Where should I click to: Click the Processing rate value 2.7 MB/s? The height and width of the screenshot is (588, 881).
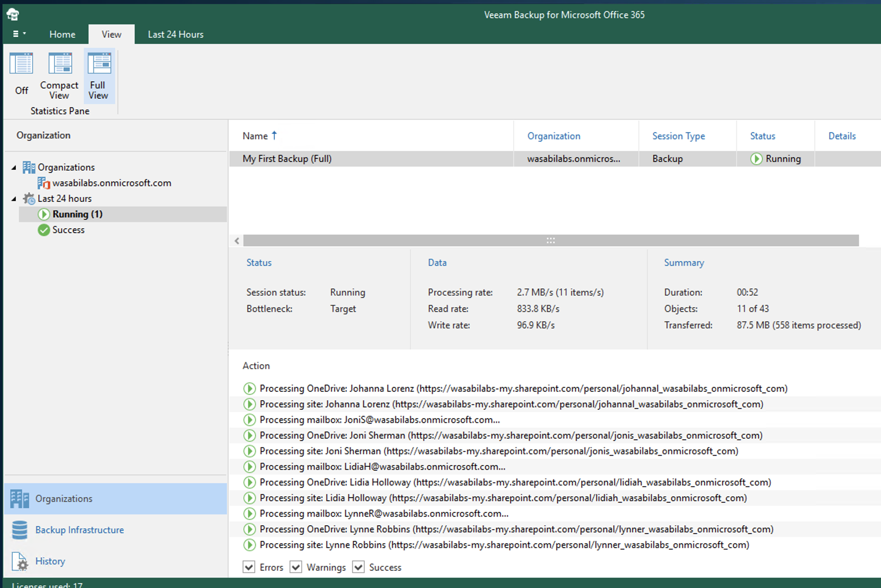coord(560,292)
